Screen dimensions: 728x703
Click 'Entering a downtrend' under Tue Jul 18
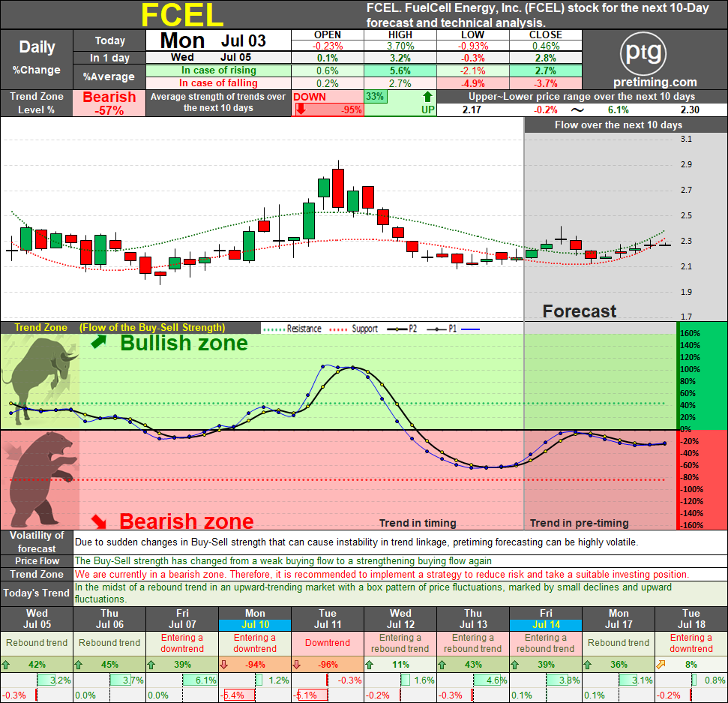(691, 643)
